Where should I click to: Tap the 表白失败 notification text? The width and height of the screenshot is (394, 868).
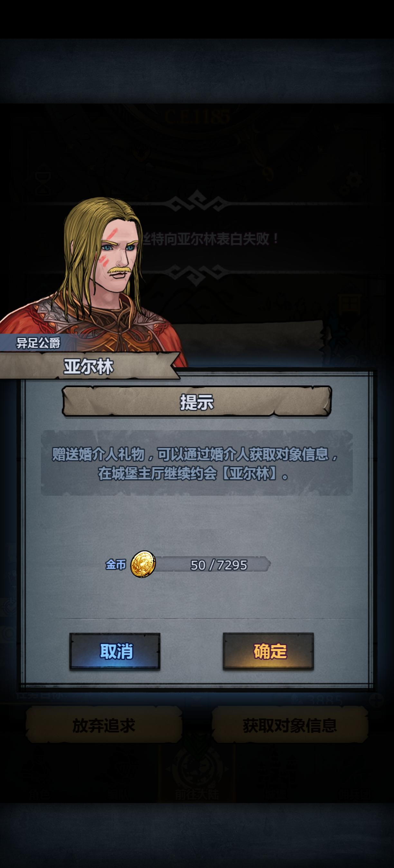point(211,239)
